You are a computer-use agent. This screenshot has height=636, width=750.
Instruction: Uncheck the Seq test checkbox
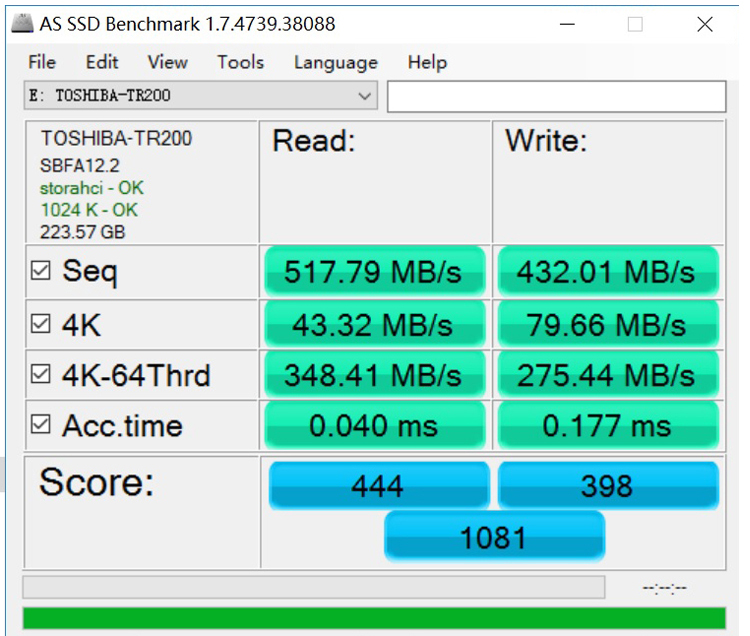[41, 271]
